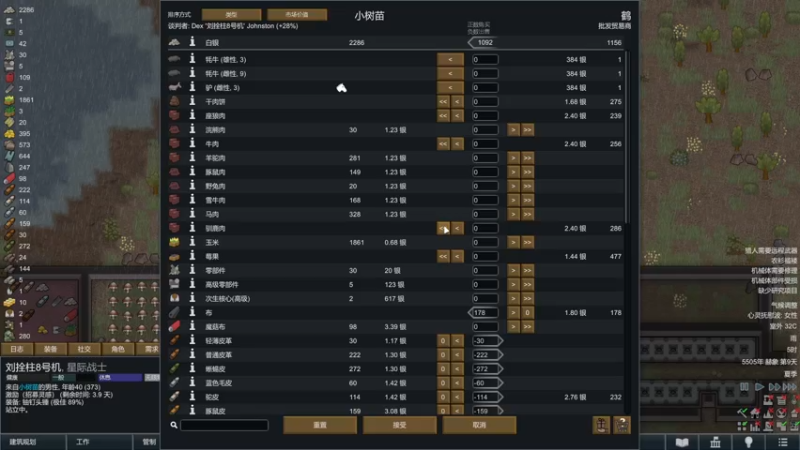This screenshot has height=450, width=800.
Task: Click the purple mood bar of pawn
Action: click(120, 378)
